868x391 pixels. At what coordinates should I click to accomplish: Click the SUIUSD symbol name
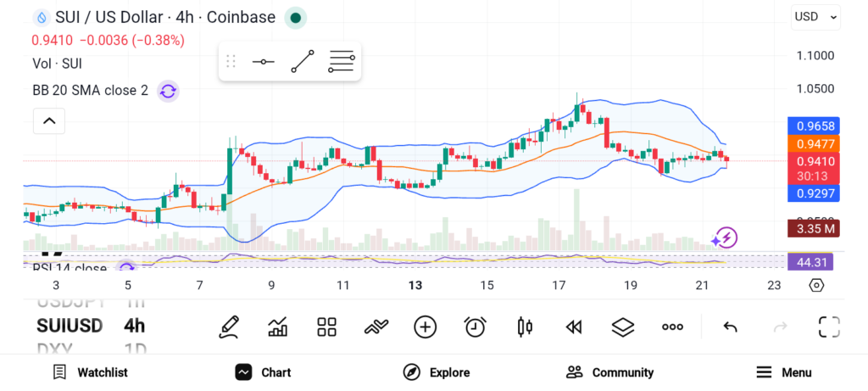point(70,326)
